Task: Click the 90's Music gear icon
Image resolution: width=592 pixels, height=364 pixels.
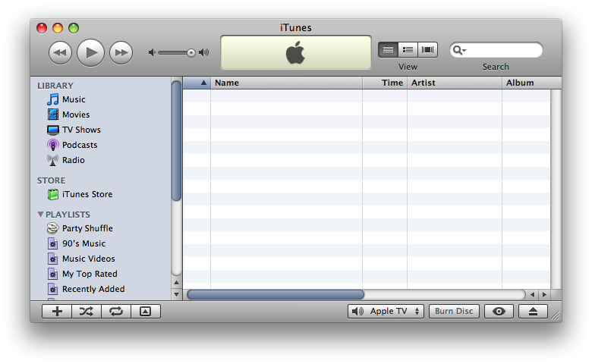Action: coord(53,243)
